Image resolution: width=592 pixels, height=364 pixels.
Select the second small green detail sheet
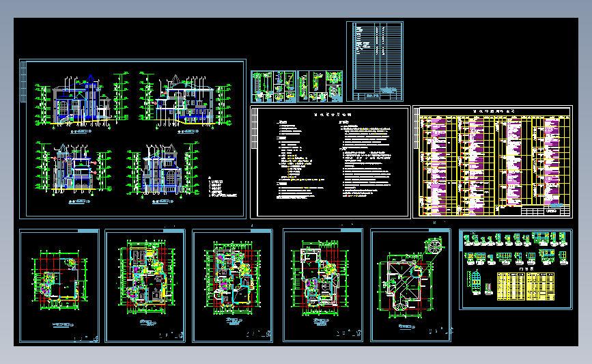tap(320, 87)
